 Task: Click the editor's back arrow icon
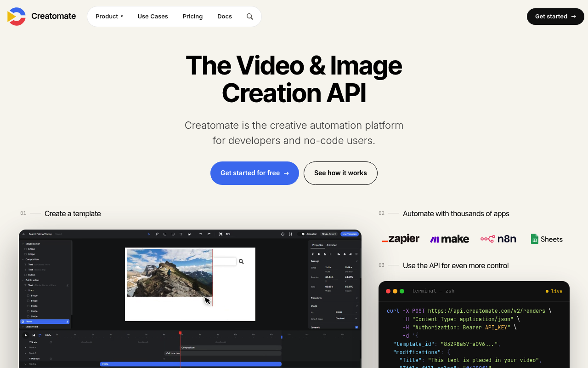tap(24, 234)
